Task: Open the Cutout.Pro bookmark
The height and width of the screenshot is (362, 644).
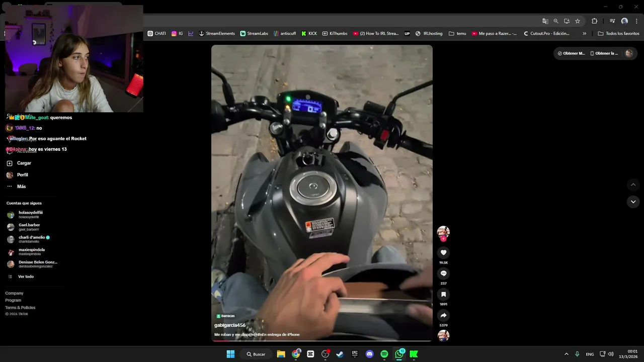Action: 546,34
